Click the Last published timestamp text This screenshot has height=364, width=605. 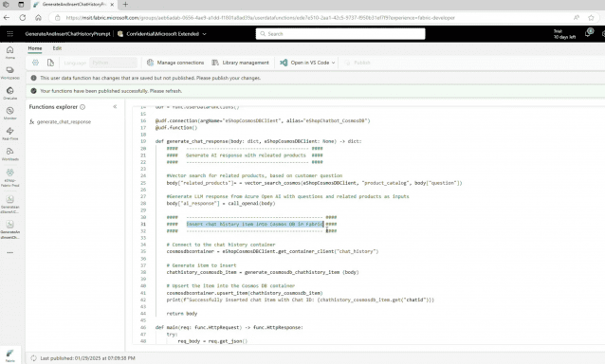(87, 358)
